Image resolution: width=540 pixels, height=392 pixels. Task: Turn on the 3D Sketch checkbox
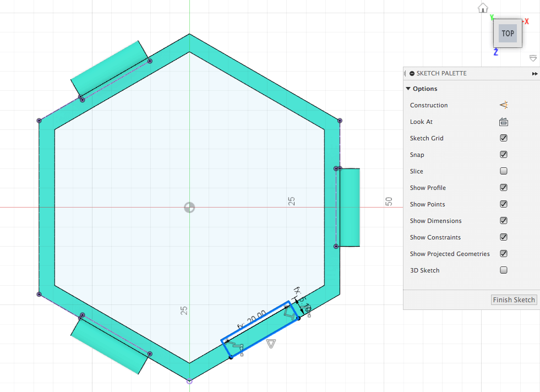[x=503, y=270]
